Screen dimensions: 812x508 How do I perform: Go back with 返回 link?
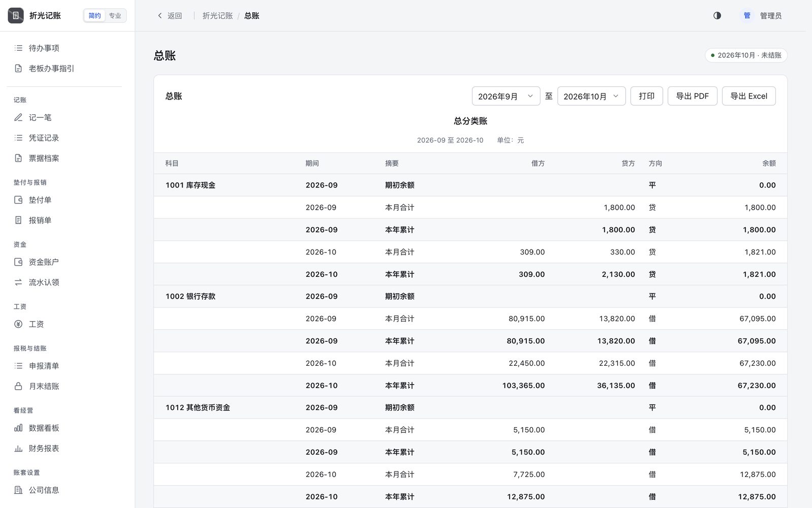pos(170,16)
